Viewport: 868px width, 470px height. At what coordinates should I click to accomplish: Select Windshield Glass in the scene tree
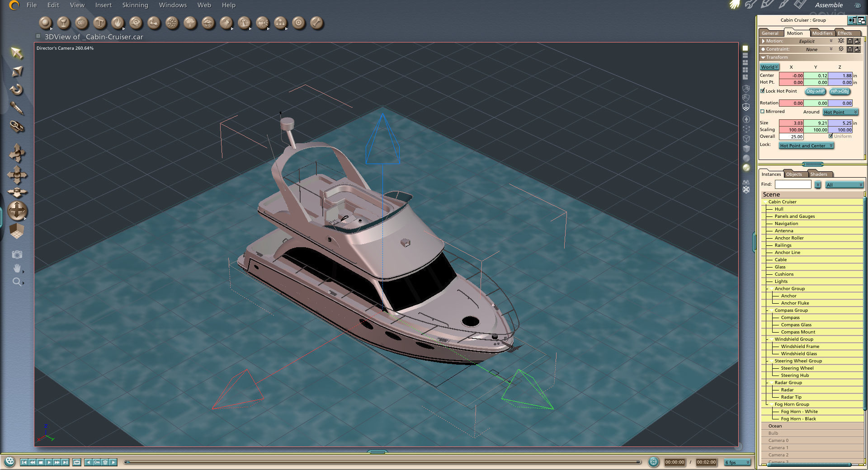(x=799, y=353)
